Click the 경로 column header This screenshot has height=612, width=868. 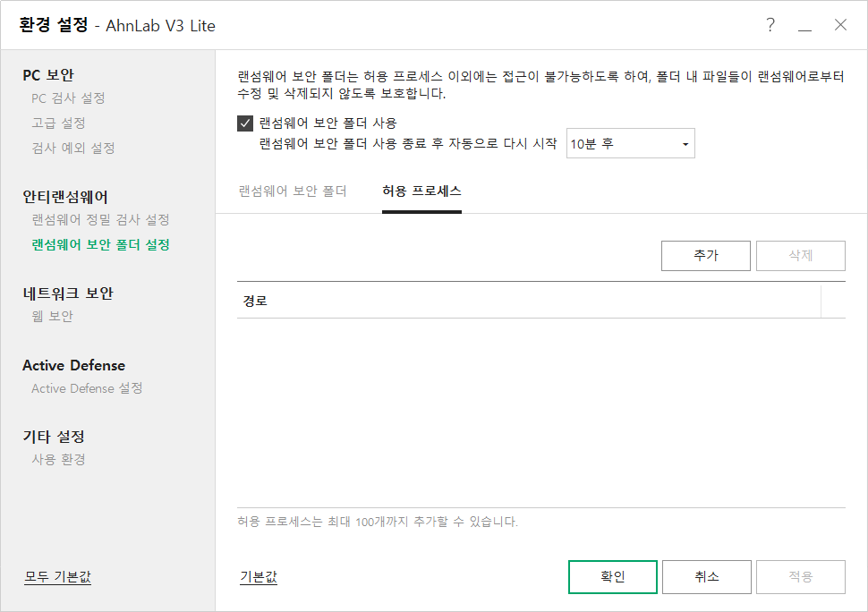pyautogui.click(x=529, y=301)
